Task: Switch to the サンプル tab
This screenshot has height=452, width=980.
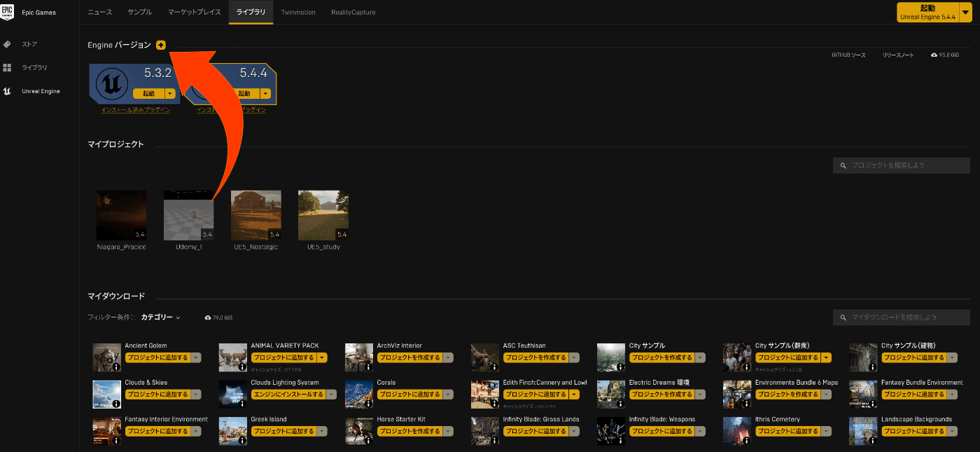Action: pos(140,13)
